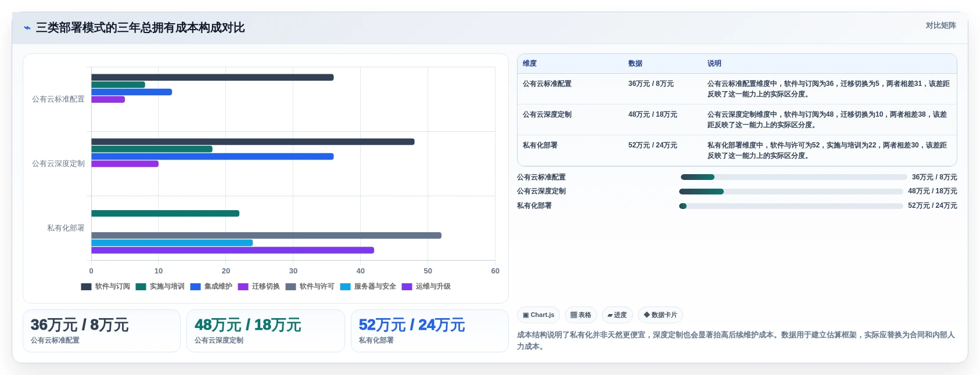
Task: Click the green 实施与培训 bar in 私有化部署
Action: [165, 214]
